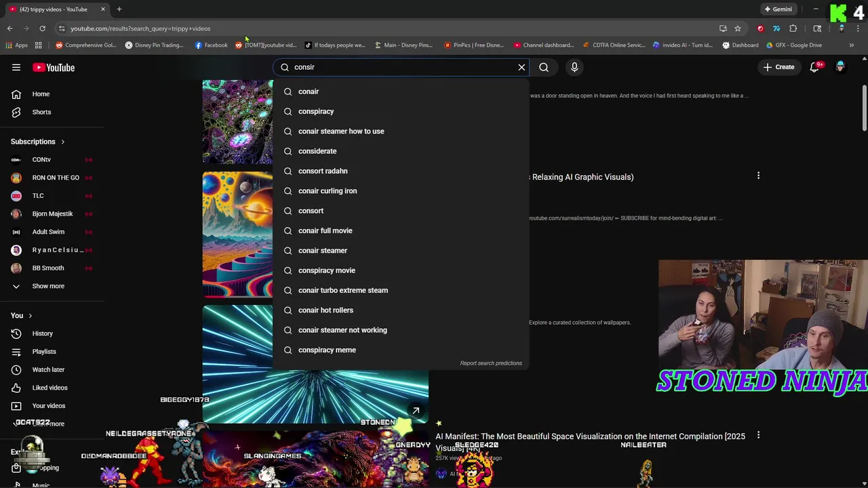Open options for AI Manifest space video

pos(758,436)
